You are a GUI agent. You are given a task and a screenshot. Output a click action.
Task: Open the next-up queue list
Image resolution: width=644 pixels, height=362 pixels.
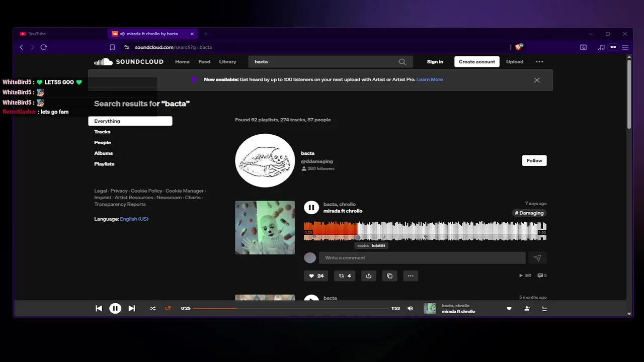tap(544, 308)
